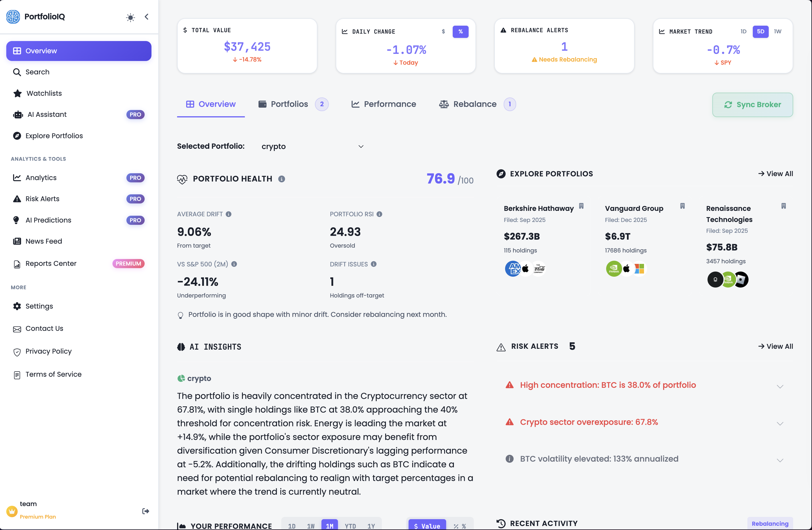Switch to the Performance tab
Image resolution: width=812 pixels, height=530 pixels.
[x=384, y=104]
